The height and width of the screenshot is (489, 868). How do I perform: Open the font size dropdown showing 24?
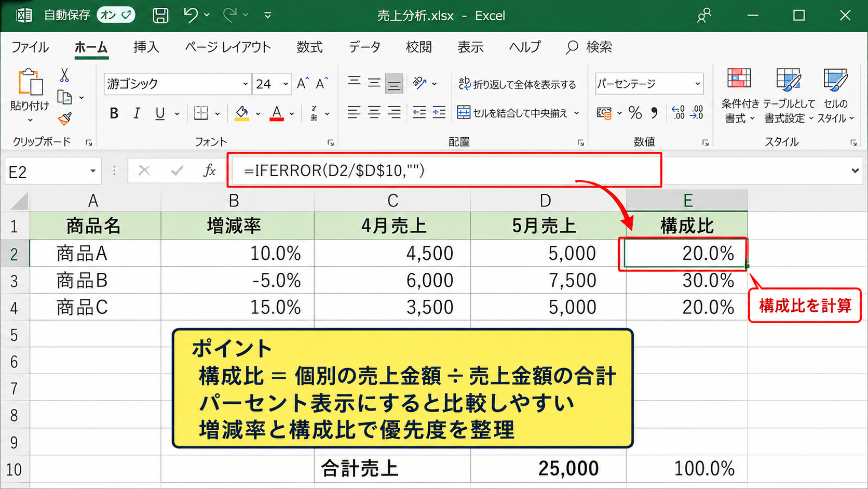click(285, 84)
